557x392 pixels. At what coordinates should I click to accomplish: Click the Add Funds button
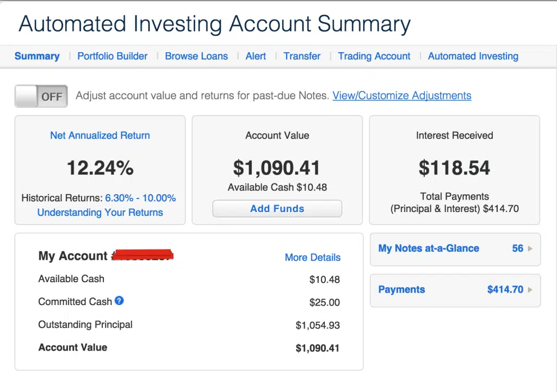(277, 208)
